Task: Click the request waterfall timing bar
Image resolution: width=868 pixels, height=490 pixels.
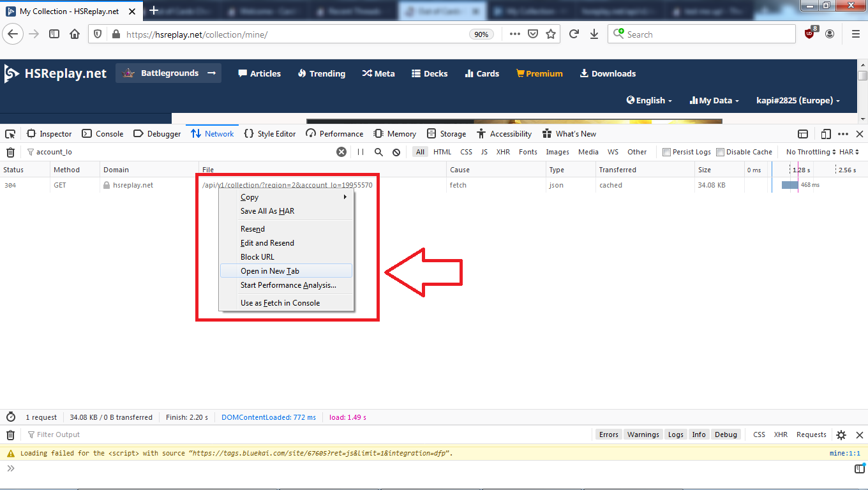Action: [789, 185]
